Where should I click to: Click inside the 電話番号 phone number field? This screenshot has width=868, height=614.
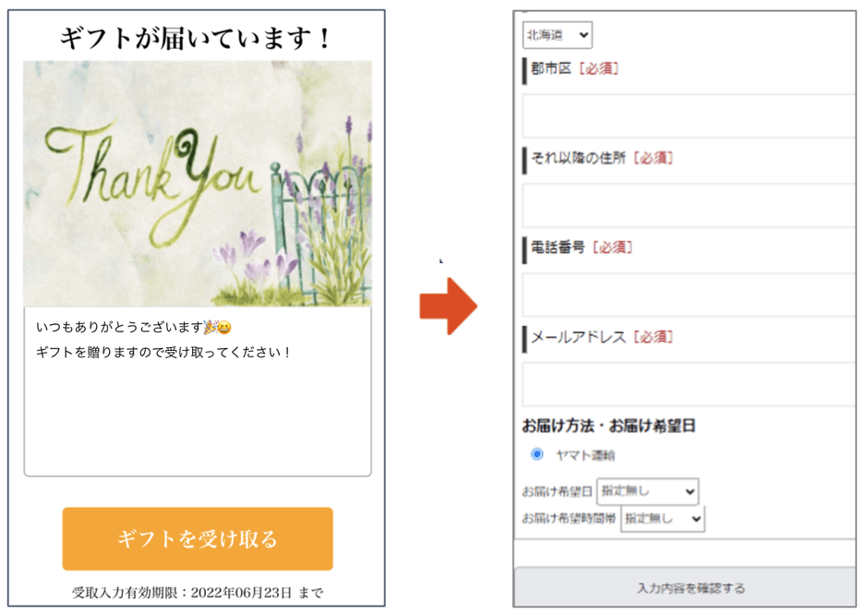point(688,293)
